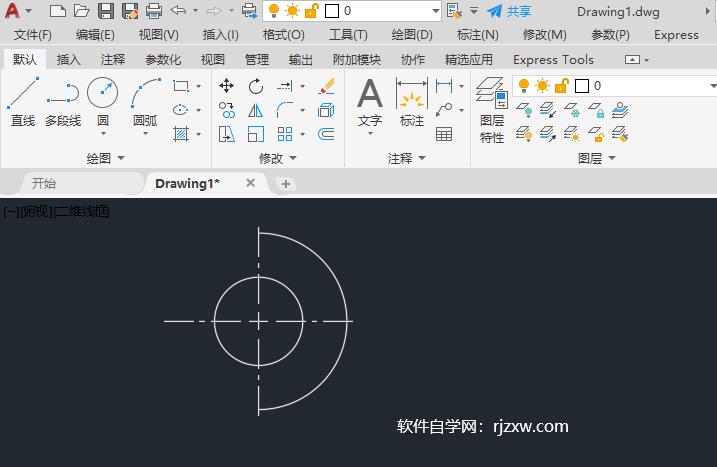Select the Dimension (标注) tool
This screenshot has height=467, width=717.
412,102
